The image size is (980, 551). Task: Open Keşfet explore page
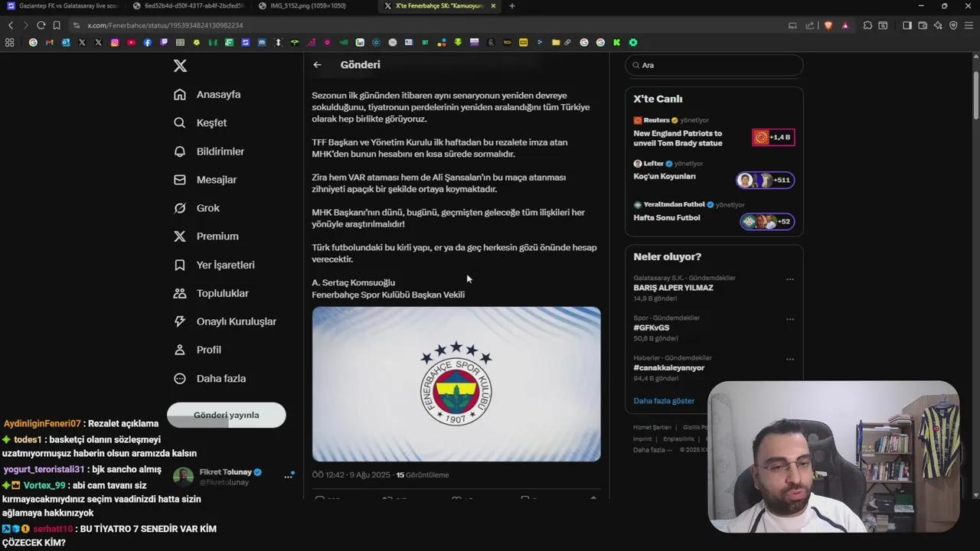pos(201,122)
